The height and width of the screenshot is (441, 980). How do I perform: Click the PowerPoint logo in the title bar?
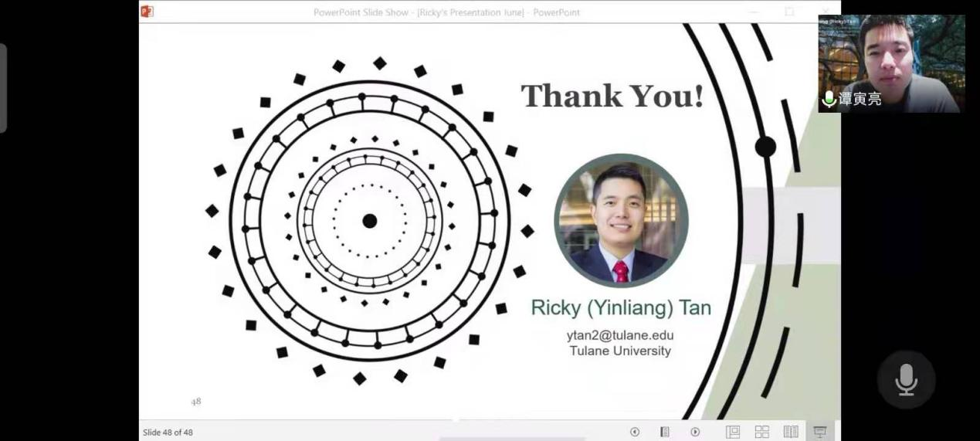pos(148,12)
